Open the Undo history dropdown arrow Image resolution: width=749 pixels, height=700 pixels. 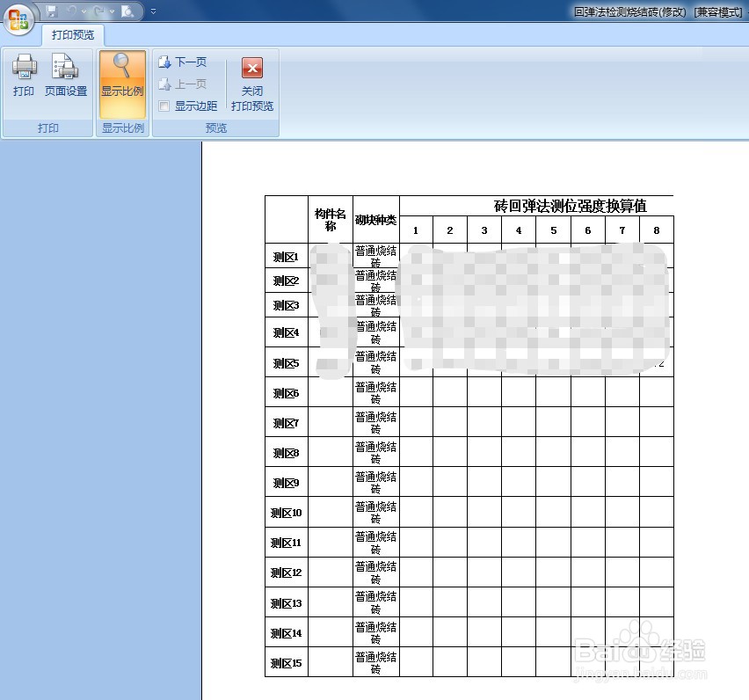[x=84, y=11]
